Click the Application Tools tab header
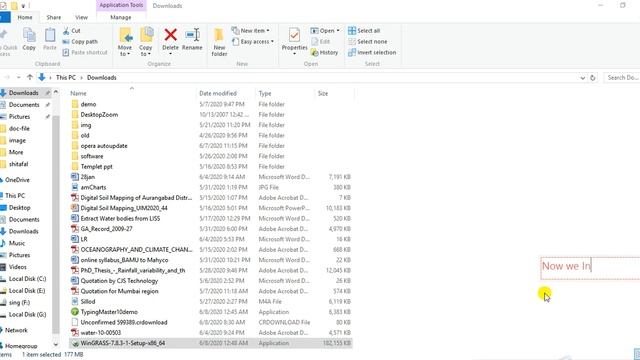640x360 pixels. 121,5
